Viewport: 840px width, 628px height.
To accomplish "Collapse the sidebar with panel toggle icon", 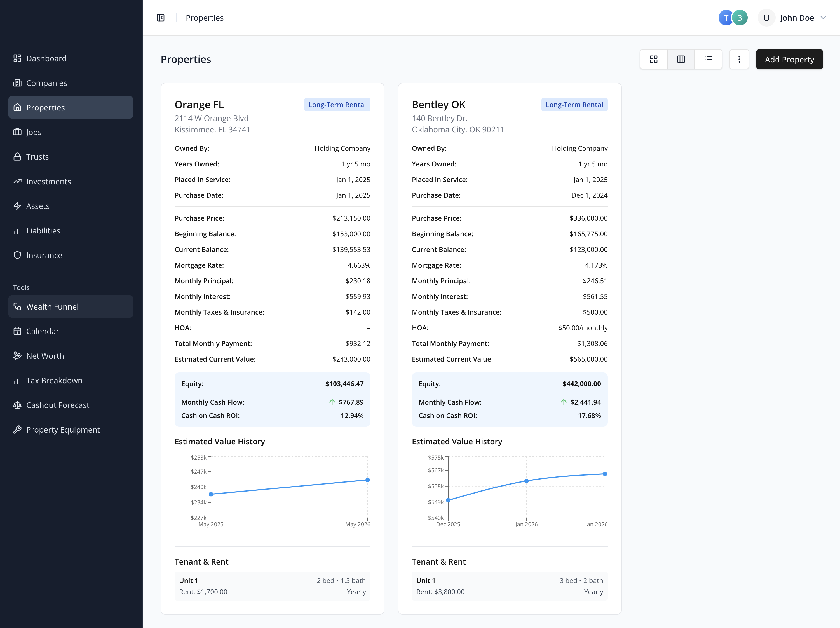I will tap(161, 18).
